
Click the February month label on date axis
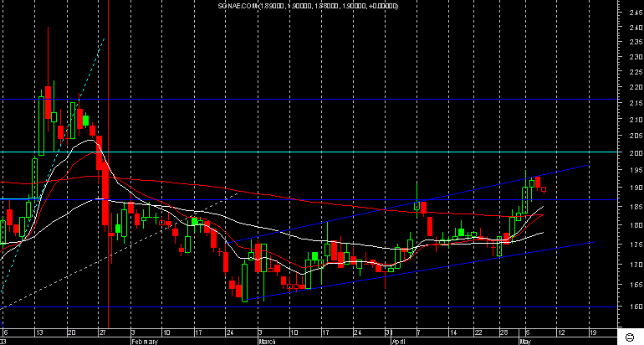tap(144, 342)
